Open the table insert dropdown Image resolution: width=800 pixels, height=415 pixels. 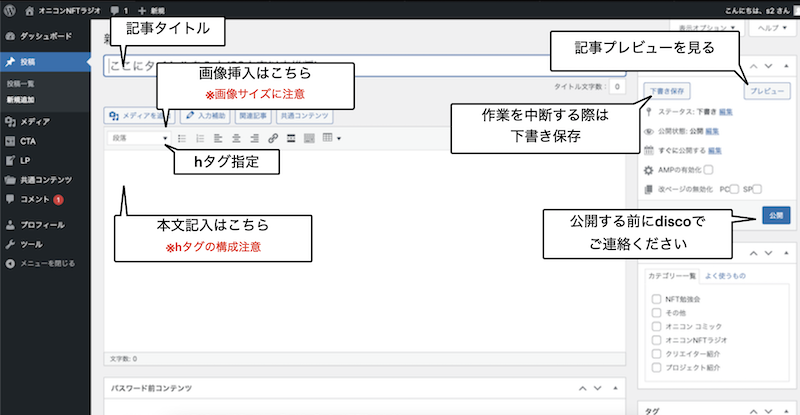point(332,138)
